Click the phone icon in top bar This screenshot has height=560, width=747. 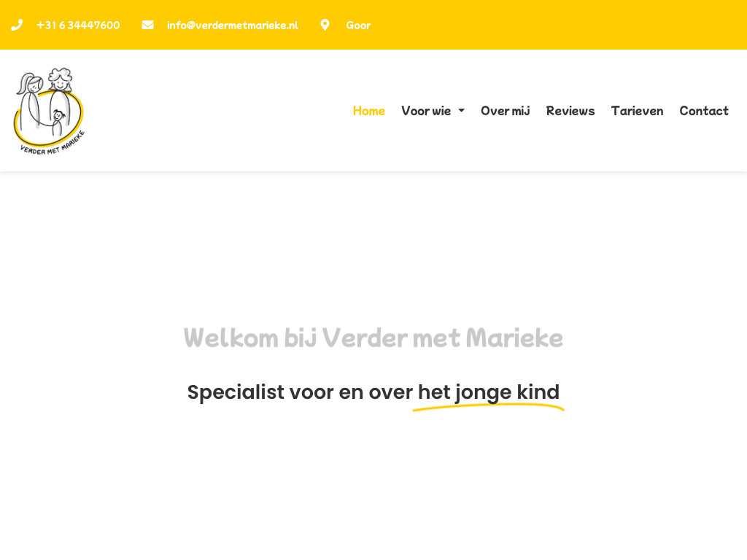point(17,25)
